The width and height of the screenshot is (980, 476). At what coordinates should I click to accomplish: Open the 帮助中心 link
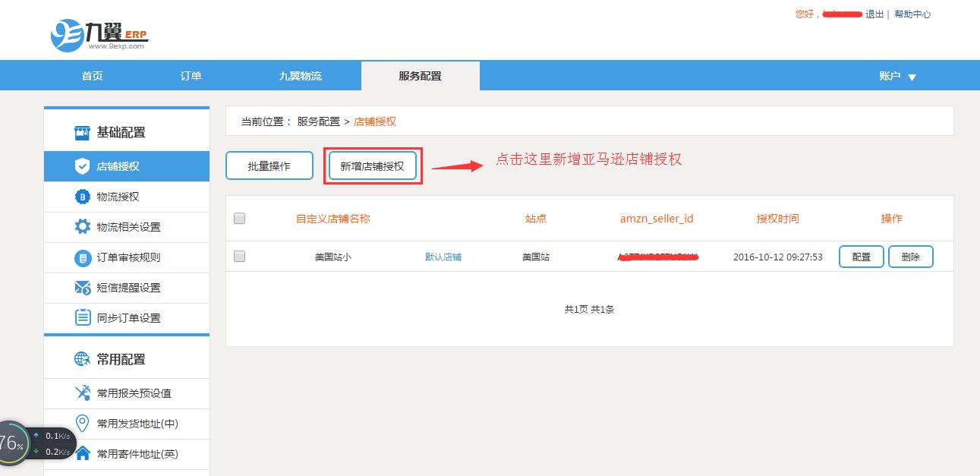(912, 14)
